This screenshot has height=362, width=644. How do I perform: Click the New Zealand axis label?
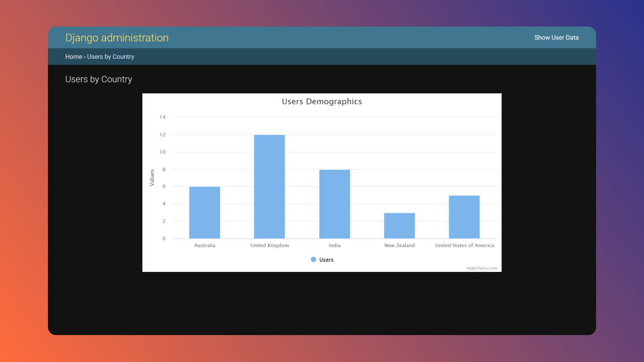[400, 245]
